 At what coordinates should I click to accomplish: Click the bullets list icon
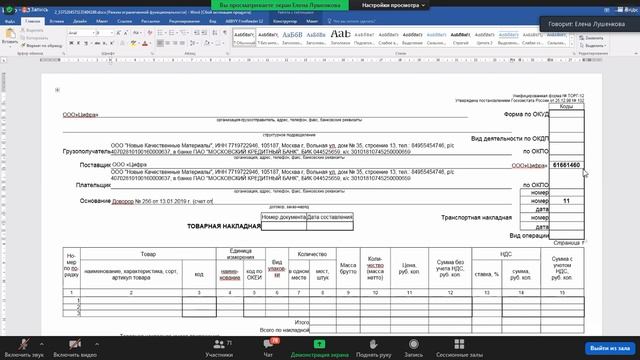point(160,33)
